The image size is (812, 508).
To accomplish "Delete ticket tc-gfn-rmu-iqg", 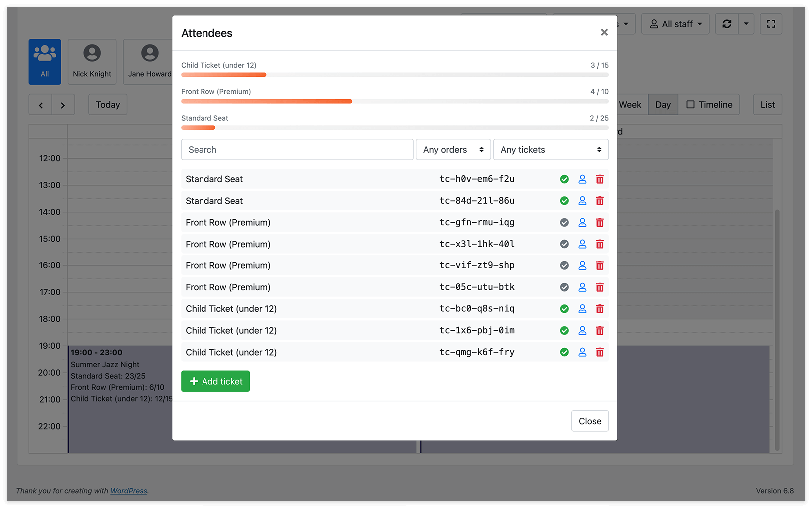I will tap(600, 223).
